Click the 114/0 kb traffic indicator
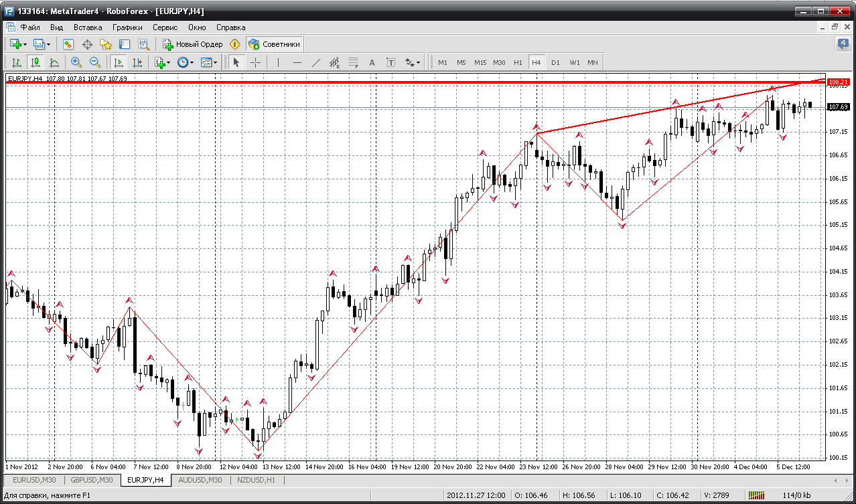 tap(798, 495)
